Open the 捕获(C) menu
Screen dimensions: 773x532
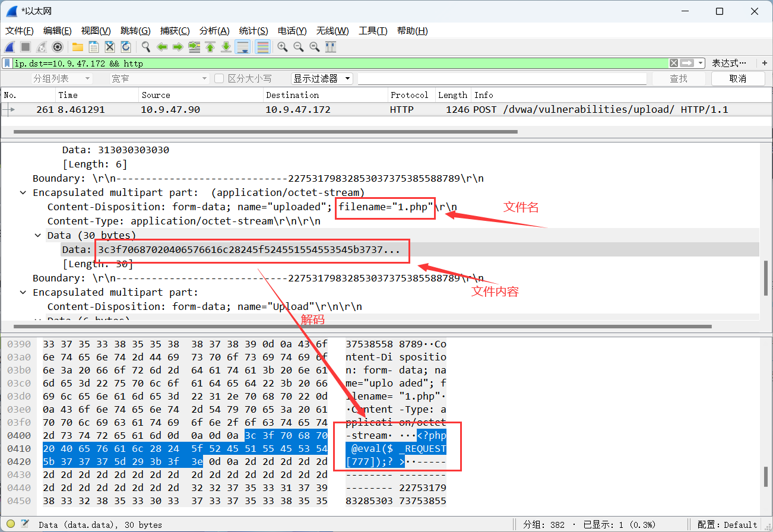tap(175, 31)
